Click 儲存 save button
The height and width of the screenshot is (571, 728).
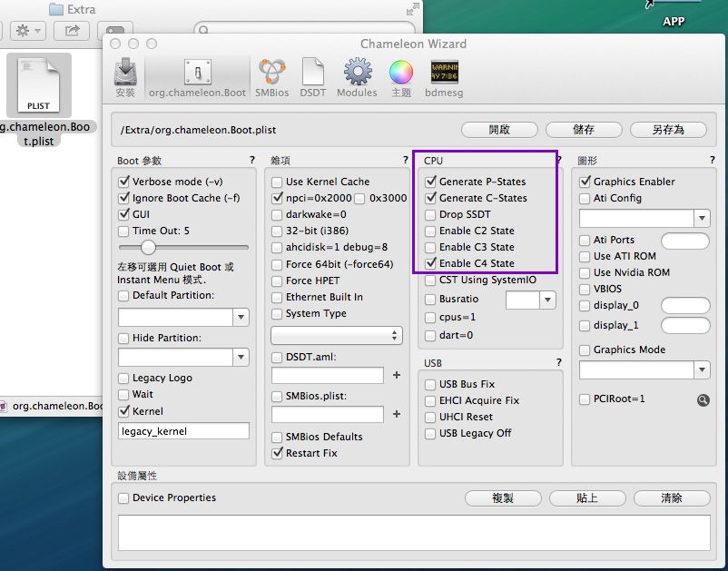click(584, 130)
